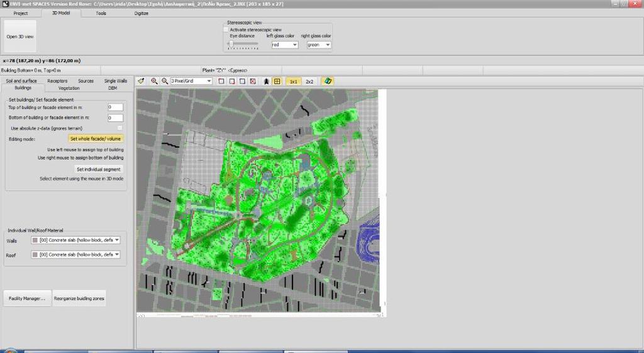Click the third gray square selection icon
644x353 pixels.
(242, 81)
